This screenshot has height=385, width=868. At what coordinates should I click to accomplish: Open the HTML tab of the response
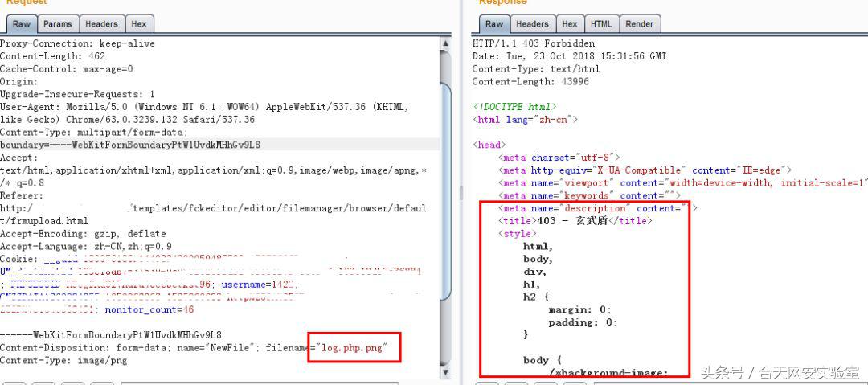tap(601, 24)
